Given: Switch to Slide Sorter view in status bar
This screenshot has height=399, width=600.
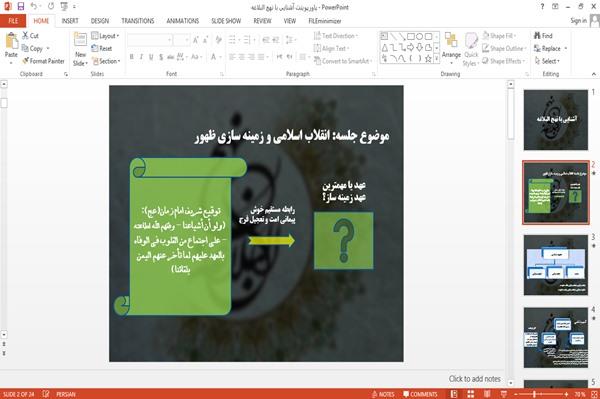Looking at the screenshot, I should click(x=471, y=394).
